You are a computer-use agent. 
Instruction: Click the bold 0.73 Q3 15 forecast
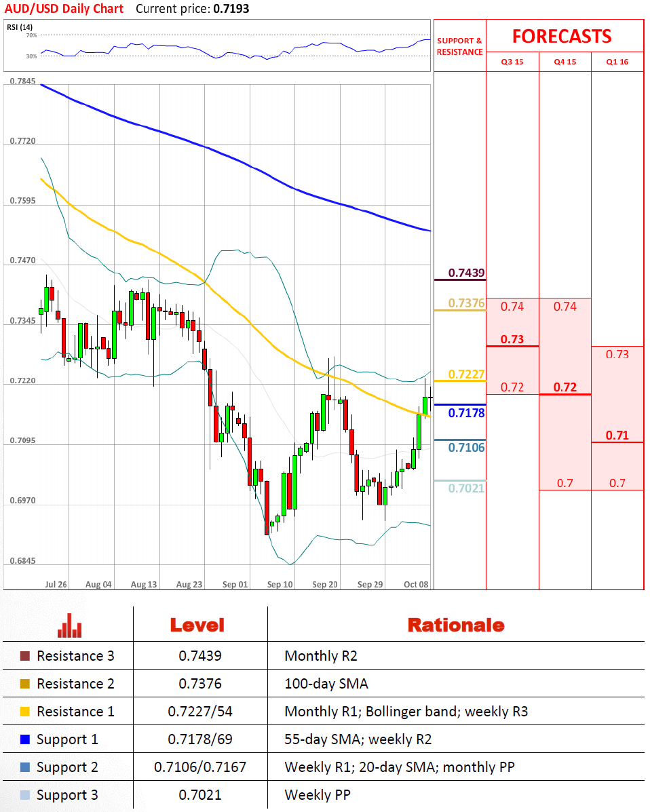(512, 339)
